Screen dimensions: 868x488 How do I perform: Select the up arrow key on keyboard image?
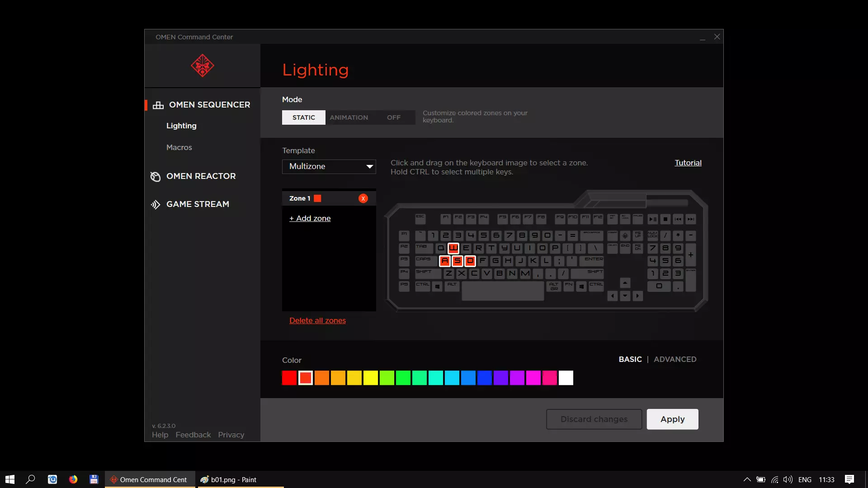pos(625,283)
